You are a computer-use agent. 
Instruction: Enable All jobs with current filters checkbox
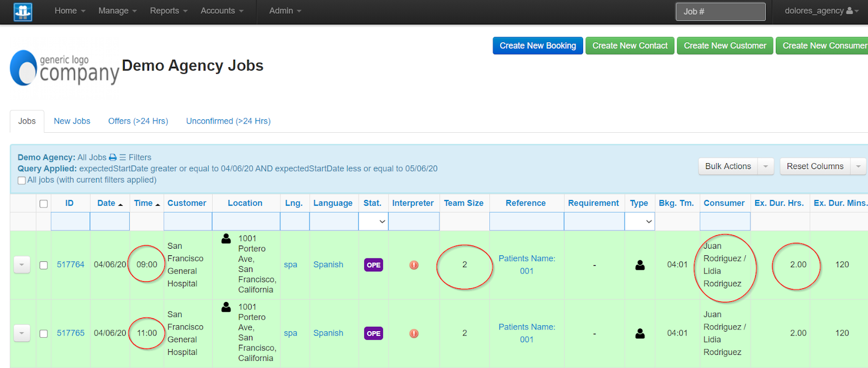click(22, 180)
